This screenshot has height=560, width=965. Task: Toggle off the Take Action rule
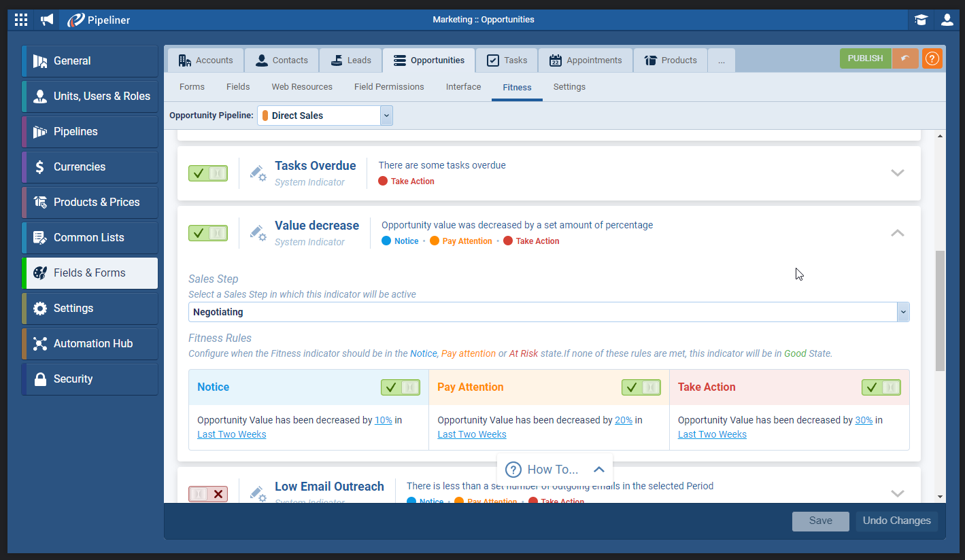pyautogui.click(x=881, y=387)
